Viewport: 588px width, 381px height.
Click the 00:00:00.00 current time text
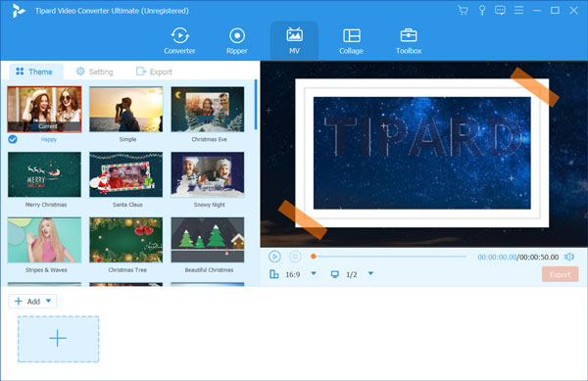(497, 257)
